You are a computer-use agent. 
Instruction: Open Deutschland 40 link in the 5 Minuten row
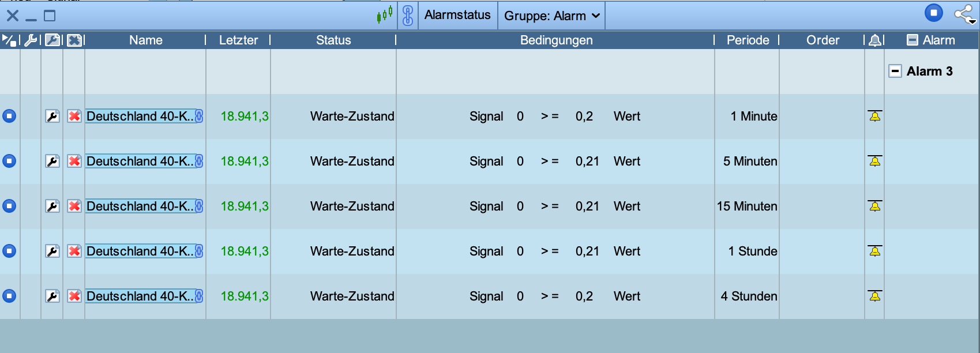tap(140, 162)
